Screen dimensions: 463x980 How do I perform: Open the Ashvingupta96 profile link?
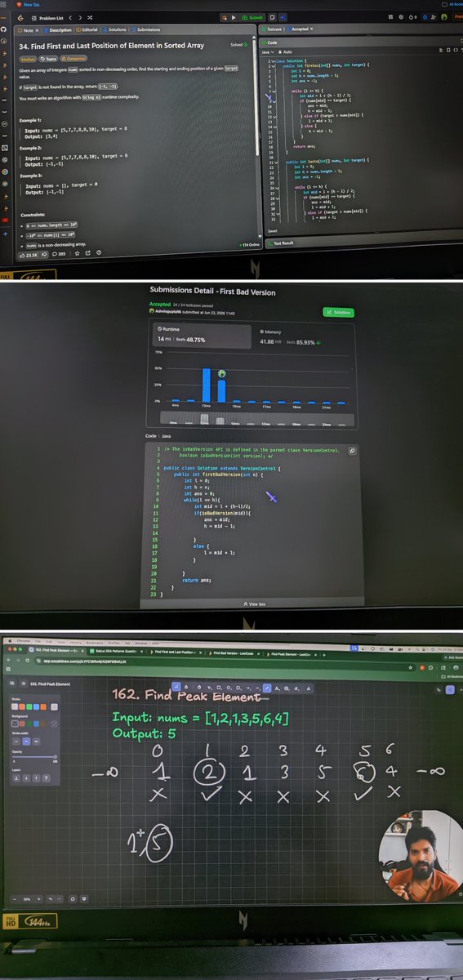pyautogui.click(x=171, y=311)
